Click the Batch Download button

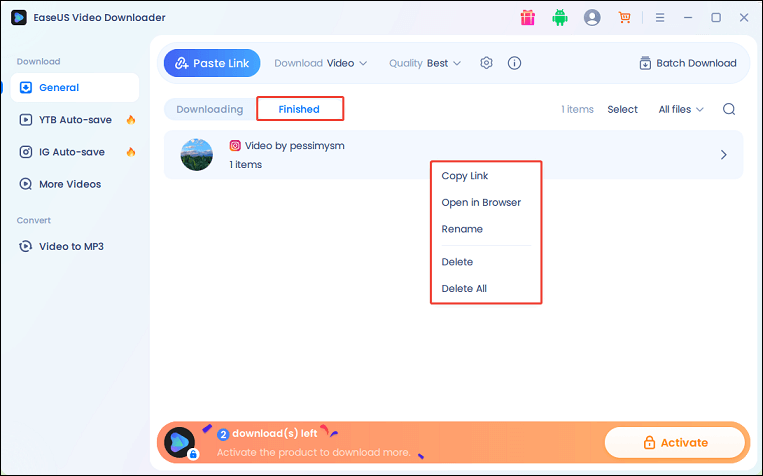(x=688, y=63)
